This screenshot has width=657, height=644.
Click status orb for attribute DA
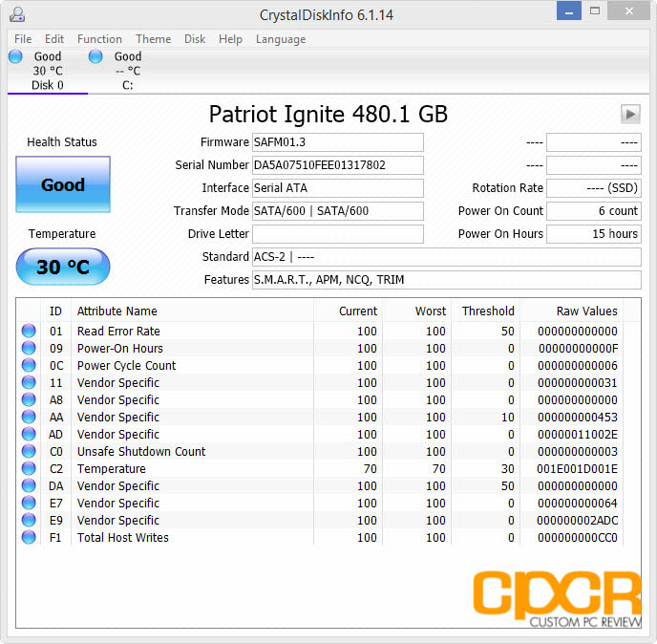(29, 485)
